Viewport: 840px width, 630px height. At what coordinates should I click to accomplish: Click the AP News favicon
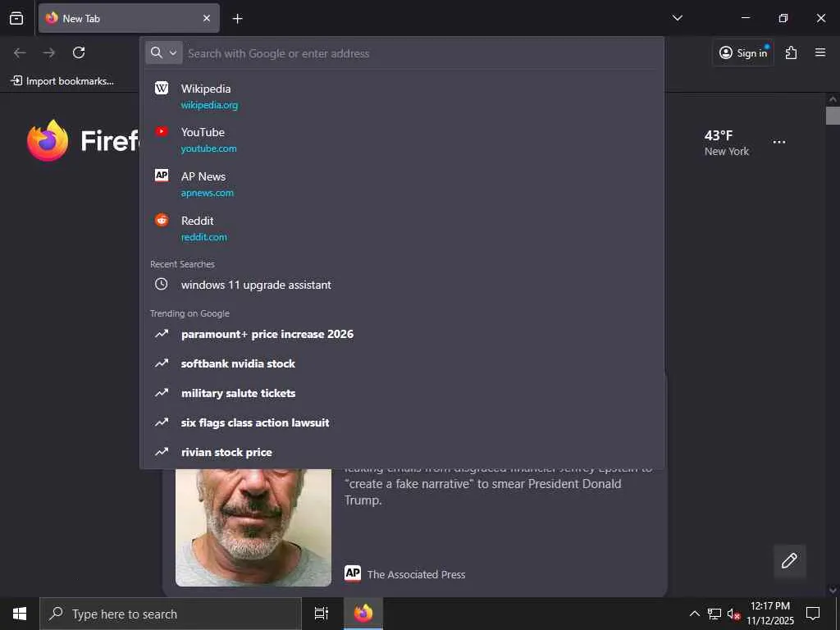coord(162,176)
